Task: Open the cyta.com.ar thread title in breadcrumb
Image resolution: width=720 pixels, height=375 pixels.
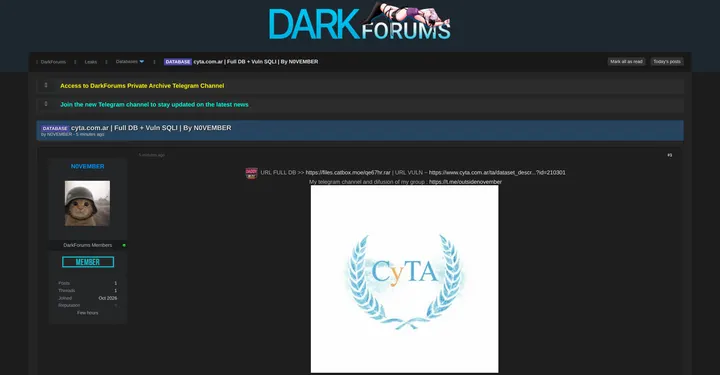Action: point(256,62)
